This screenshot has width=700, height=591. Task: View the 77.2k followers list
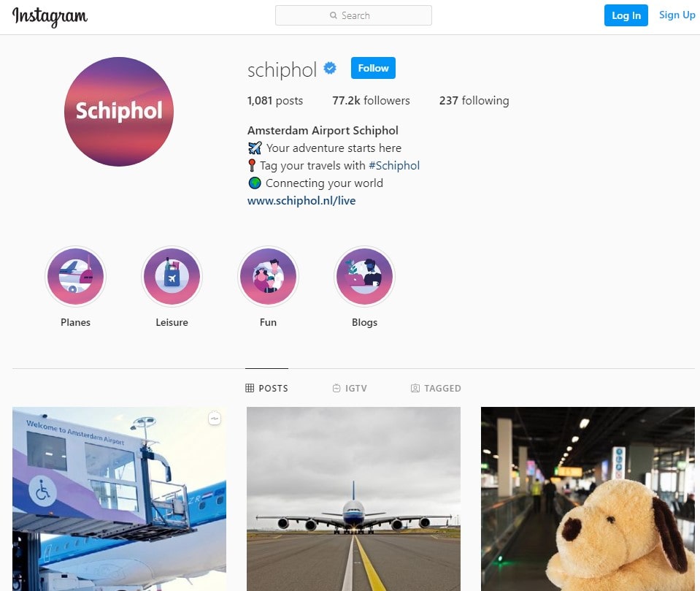(371, 101)
